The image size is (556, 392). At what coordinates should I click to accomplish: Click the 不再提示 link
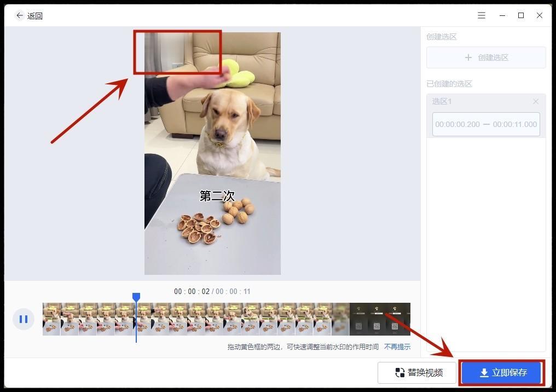click(397, 347)
